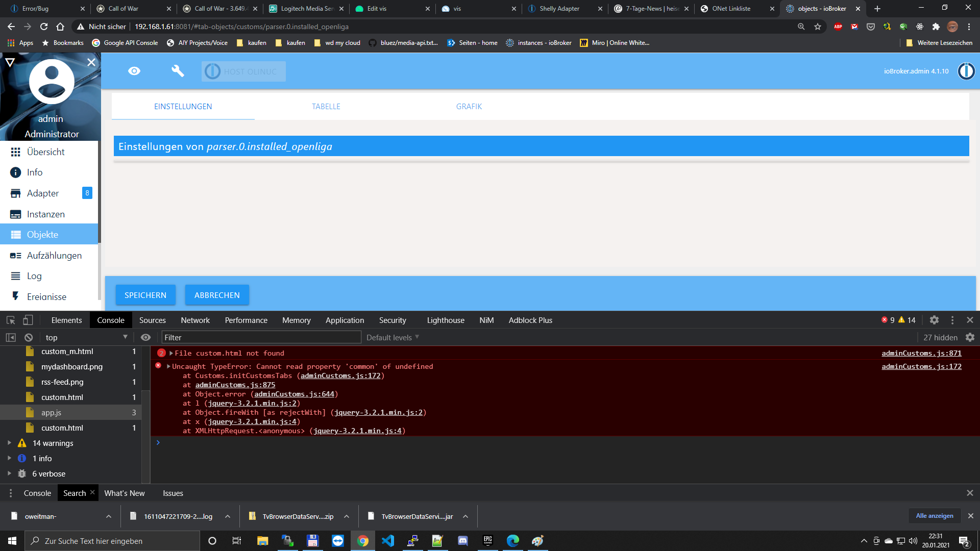Toggle the device toolbar icon in DevTools
The image size is (980, 551).
click(x=28, y=320)
